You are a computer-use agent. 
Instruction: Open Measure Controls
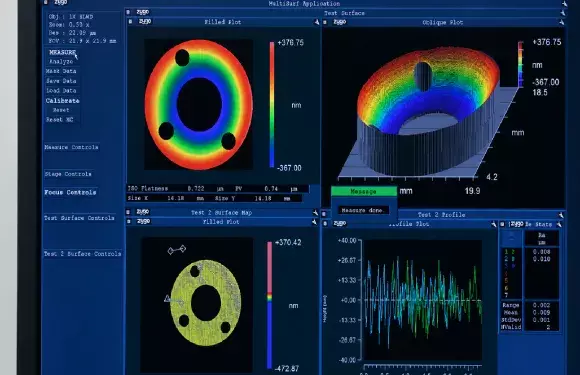(x=71, y=147)
